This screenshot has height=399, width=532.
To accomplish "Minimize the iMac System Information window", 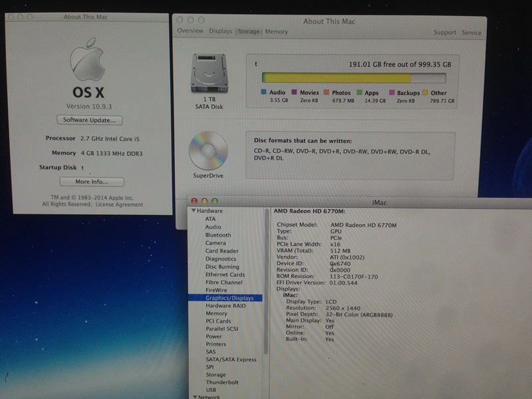I will point(204,201).
